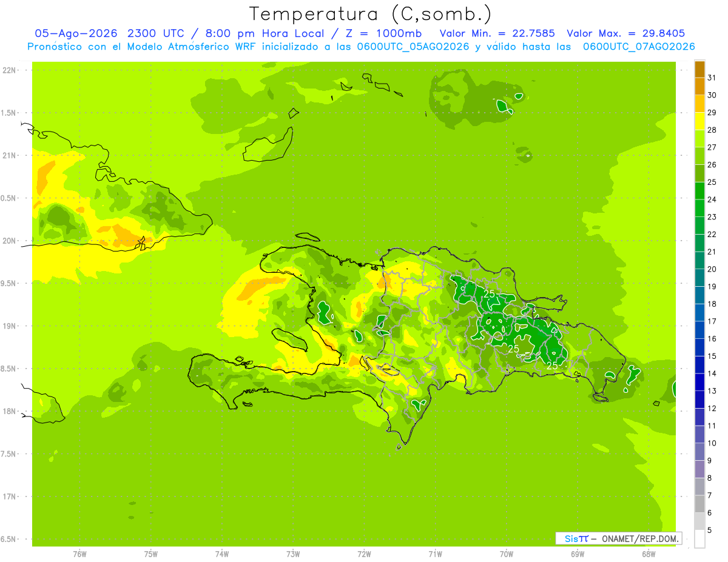This screenshot has height=562, width=728.
Task: Click legend value 25 in the color scale
Action: [x=712, y=182]
